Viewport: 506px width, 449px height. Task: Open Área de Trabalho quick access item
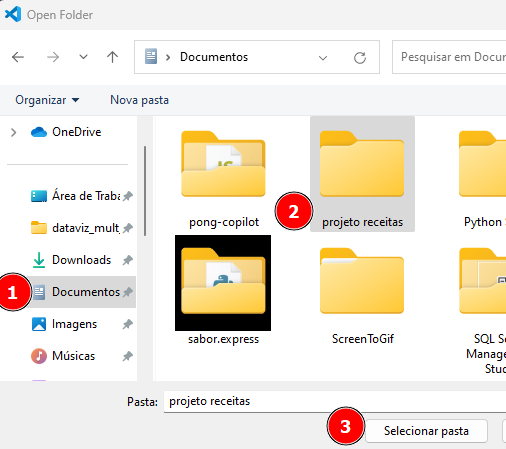[75, 196]
